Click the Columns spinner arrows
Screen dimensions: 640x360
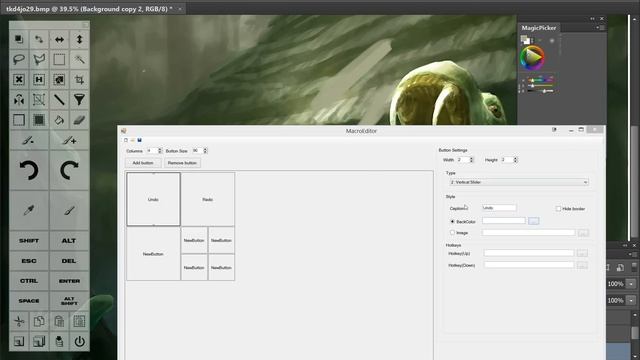click(x=160, y=151)
